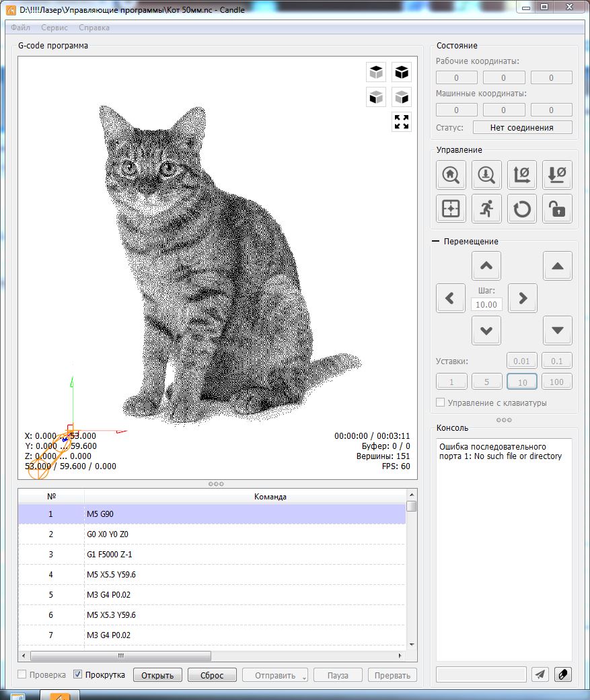Viewport: 590px width, 700px height.
Task: Open the Файл menu
Action: 21,28
